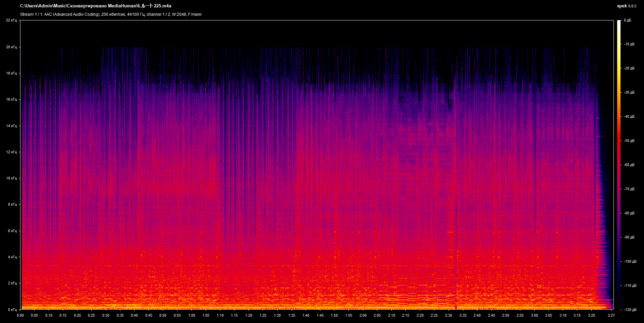Click the 16 кГц frequency axis label

(x=11, y=99)
